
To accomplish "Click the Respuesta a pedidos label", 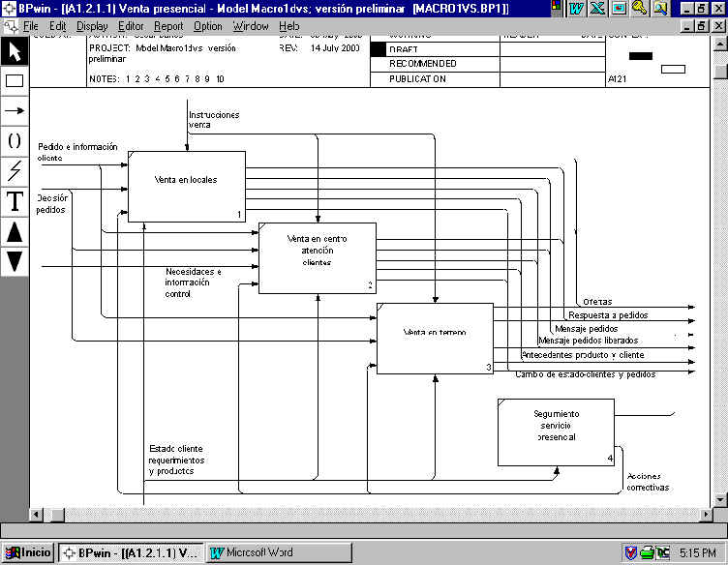I will [608, 315].
